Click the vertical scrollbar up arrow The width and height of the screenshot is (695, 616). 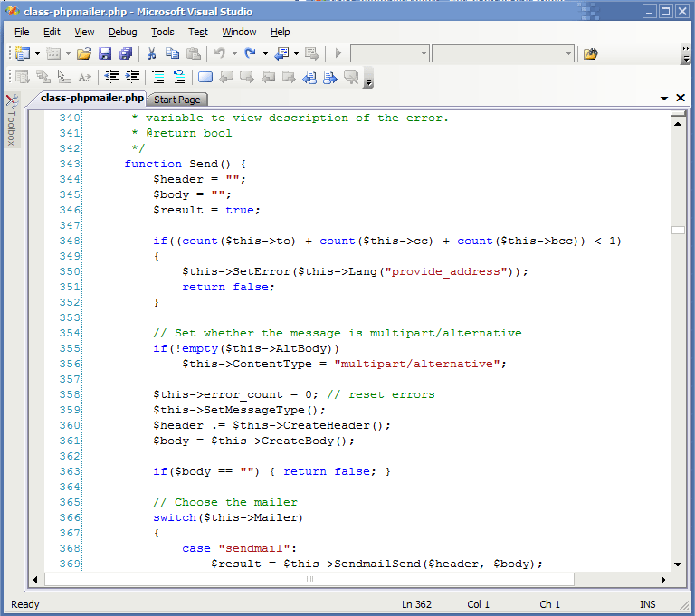(678, 125)
